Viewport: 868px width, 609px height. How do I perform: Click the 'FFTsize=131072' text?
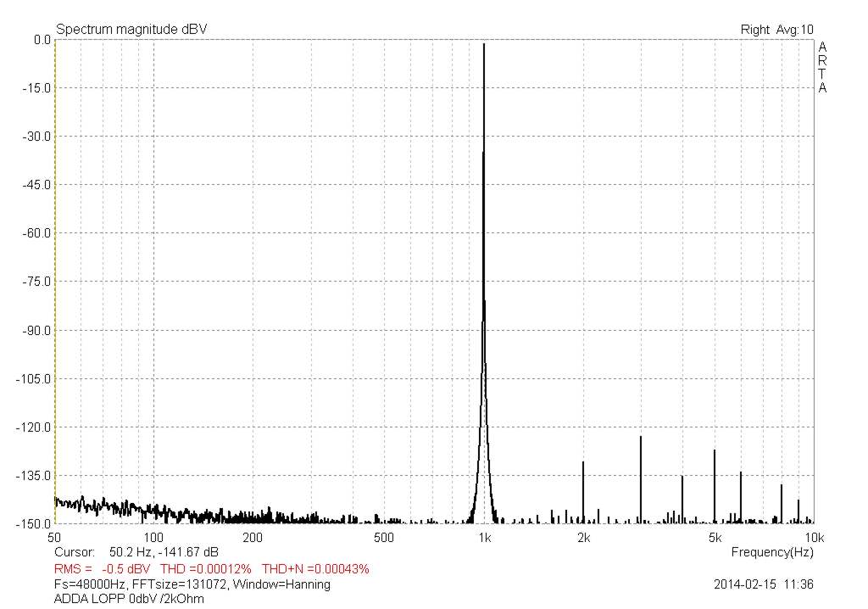(180, 584)
